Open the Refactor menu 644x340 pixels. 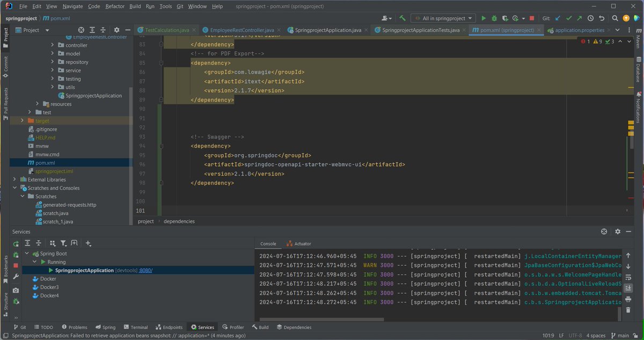coord(115,6)
